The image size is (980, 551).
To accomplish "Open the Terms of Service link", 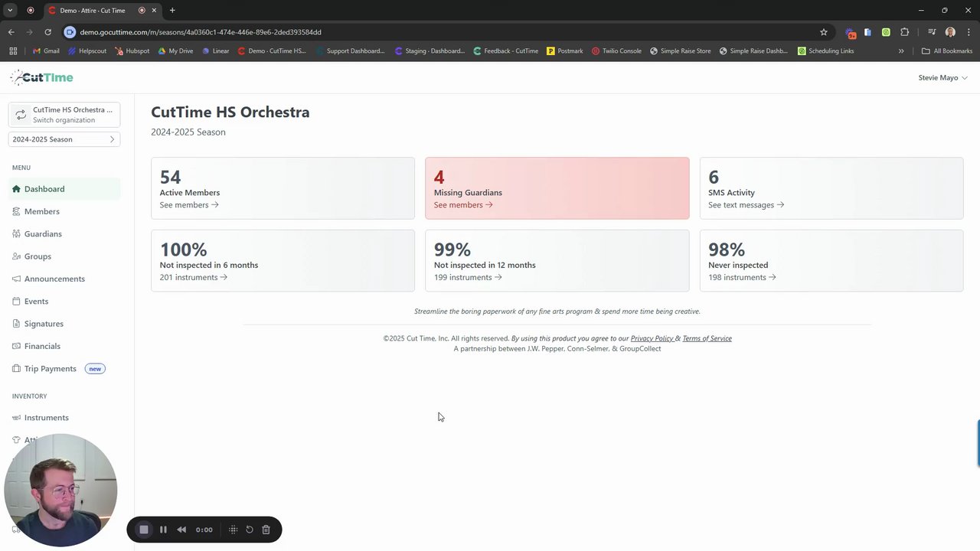I will click(707, 338).
